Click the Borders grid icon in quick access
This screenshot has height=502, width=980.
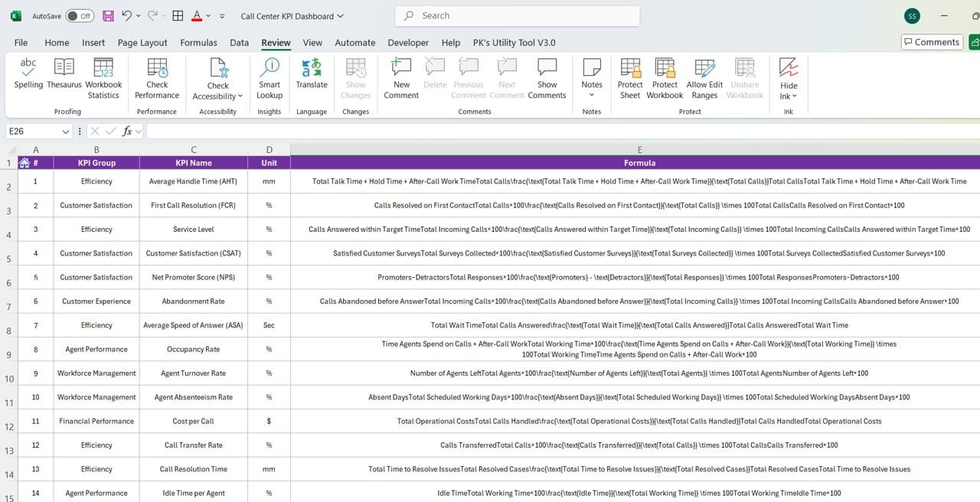[x=178, y=16]
